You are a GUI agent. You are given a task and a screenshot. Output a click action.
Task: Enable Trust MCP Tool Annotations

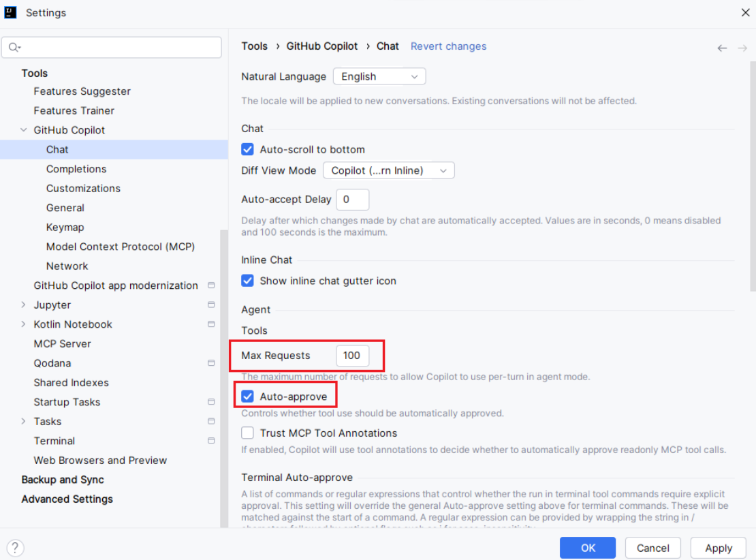click(247, 433)
